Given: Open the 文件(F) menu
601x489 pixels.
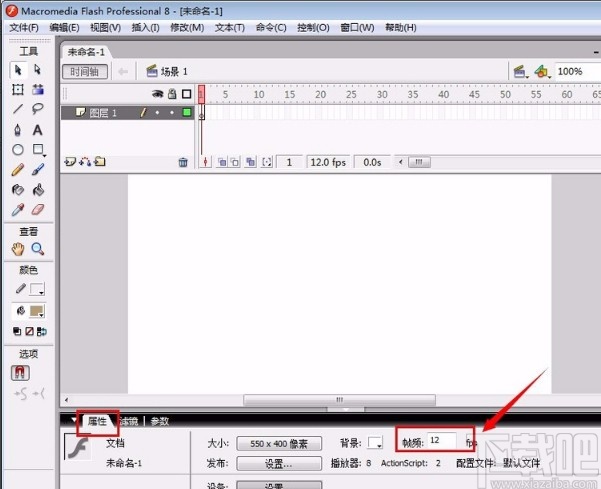Looking at the screenshot, I should (24, 28).
